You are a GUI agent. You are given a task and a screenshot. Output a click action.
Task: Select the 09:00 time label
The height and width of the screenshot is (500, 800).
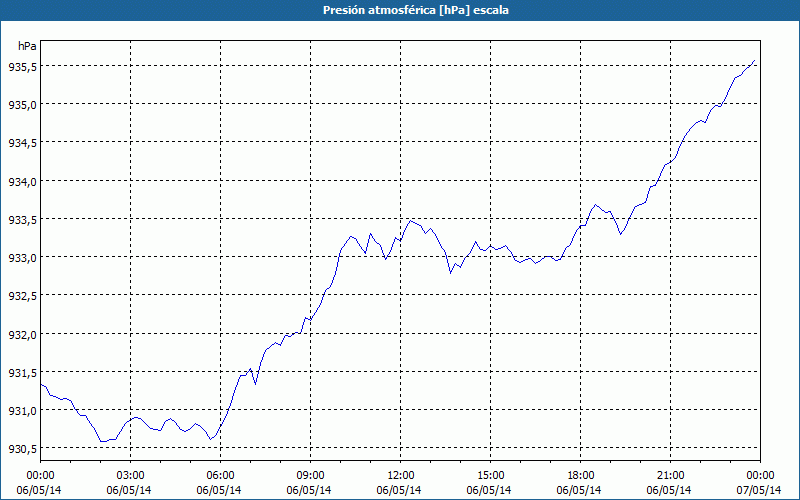click(x=310, y=476)
